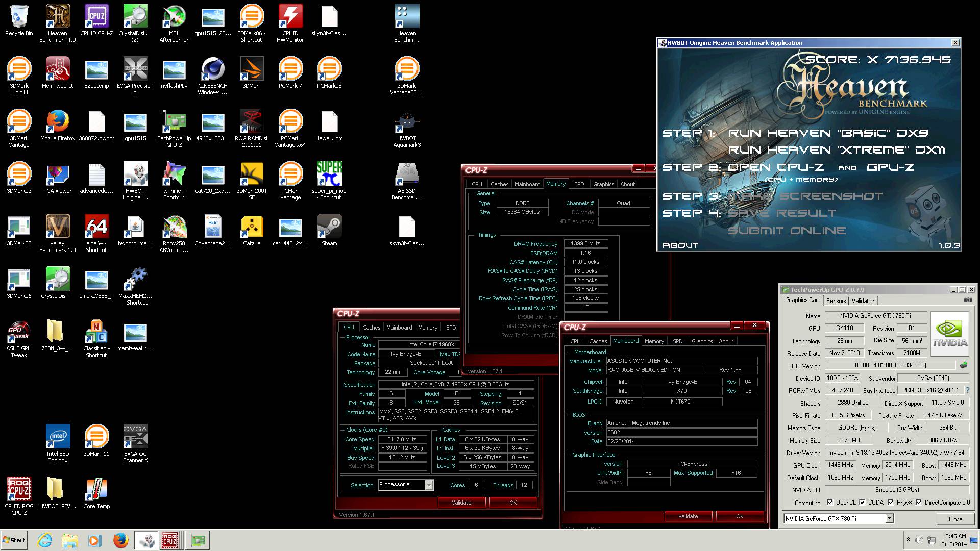
Task: Launch Intel SSD Toolbox icon
Action: pyautogui.click(x=58, y=443)
